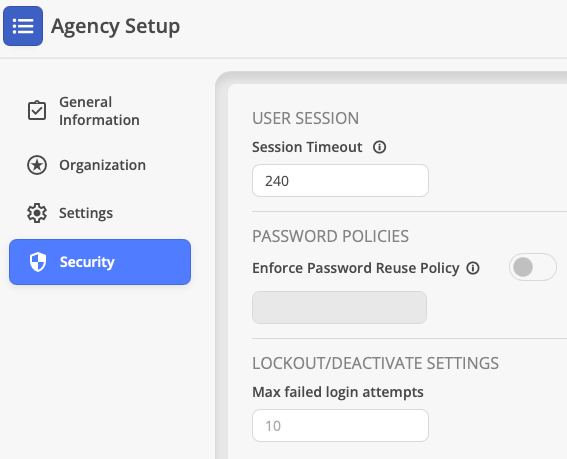Go to the Organization section
This screenshot has height=459, width=567.
(x=100, y=165)
